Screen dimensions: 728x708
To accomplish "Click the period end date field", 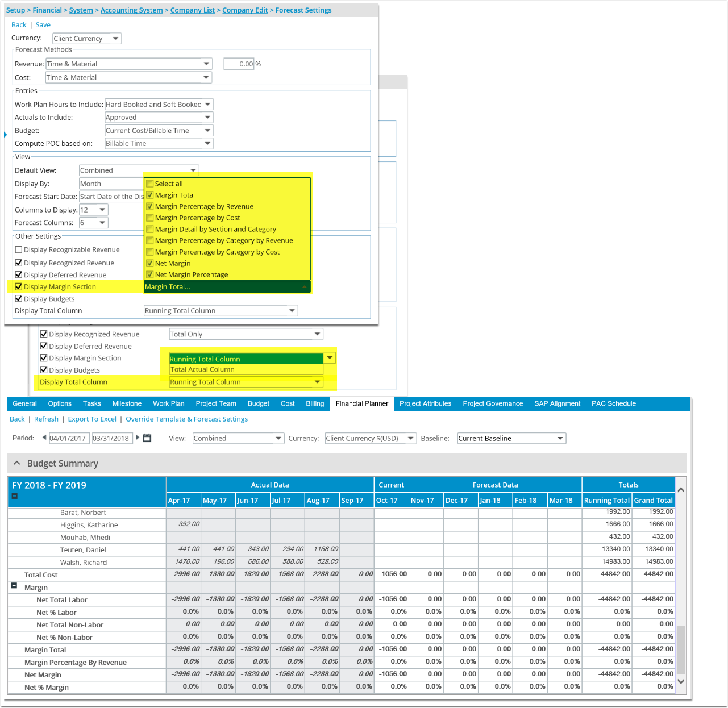I will click(112, 438).
